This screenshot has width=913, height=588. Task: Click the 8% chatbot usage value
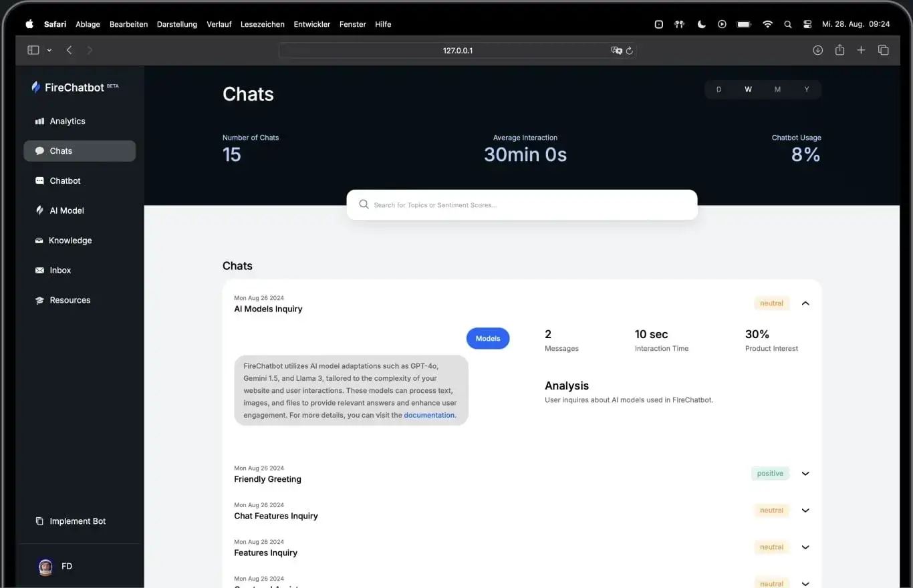tap(805, 155)
